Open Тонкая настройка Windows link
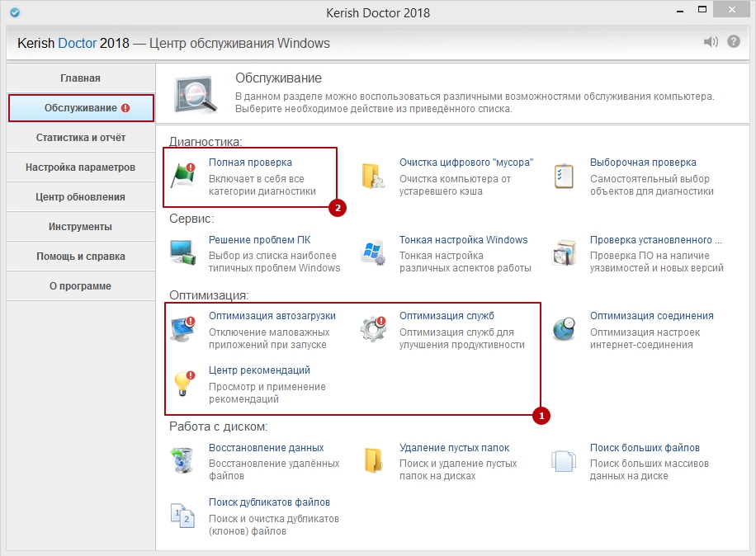 click(463, 240)
